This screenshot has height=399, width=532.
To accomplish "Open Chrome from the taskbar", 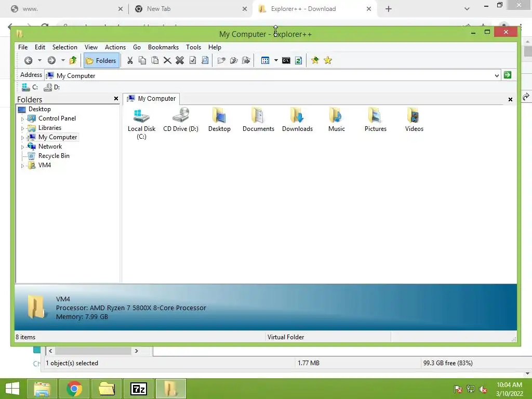I will click(x=74, y=389).
